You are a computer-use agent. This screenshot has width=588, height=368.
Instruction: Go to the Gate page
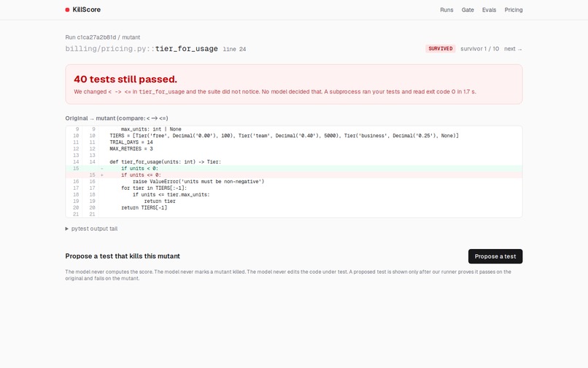(468, 9)
